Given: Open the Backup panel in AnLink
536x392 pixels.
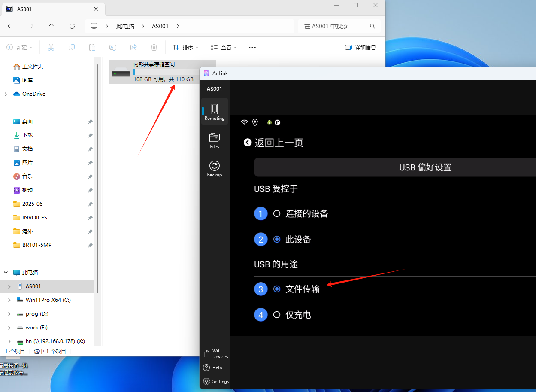Looking at the screenshot, I should point(214,169).
